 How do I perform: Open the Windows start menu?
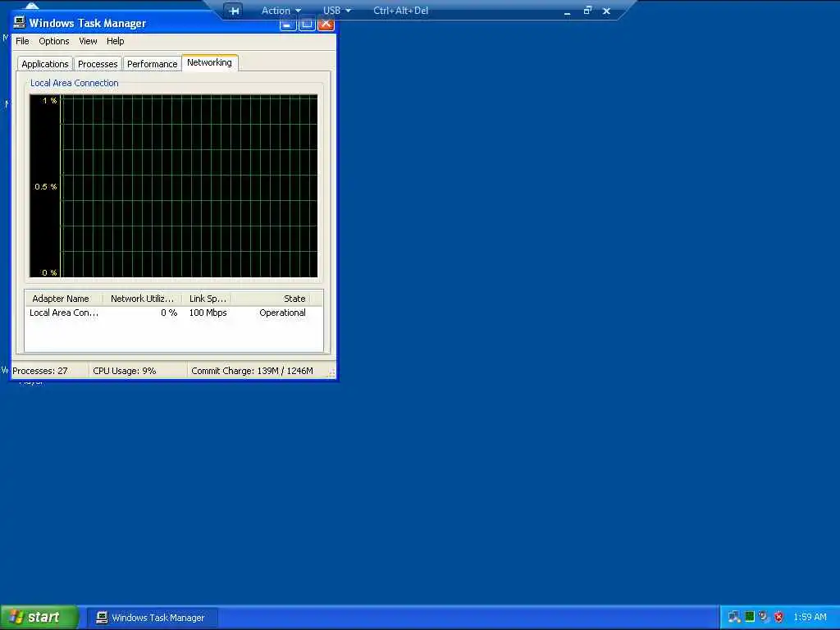pos(40,617)
